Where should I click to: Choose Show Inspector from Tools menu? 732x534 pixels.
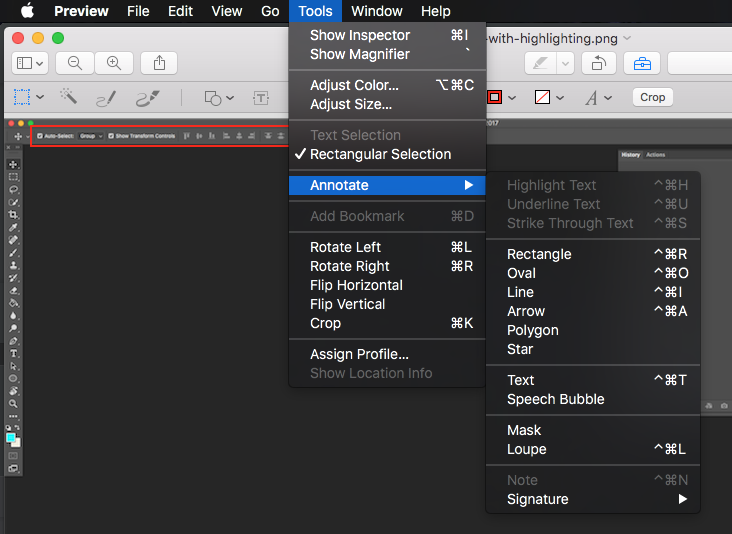[387, 35]
